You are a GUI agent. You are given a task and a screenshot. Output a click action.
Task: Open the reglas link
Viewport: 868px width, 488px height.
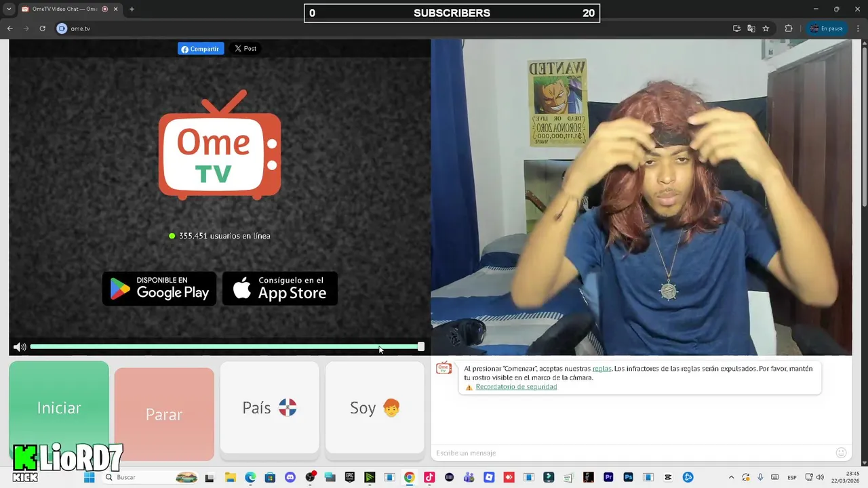tap(601, 369)
